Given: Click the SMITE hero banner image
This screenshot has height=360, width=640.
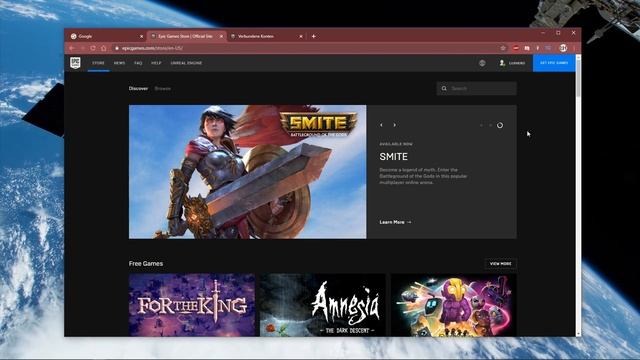Looking at the screenshot, I should [247, 172].
